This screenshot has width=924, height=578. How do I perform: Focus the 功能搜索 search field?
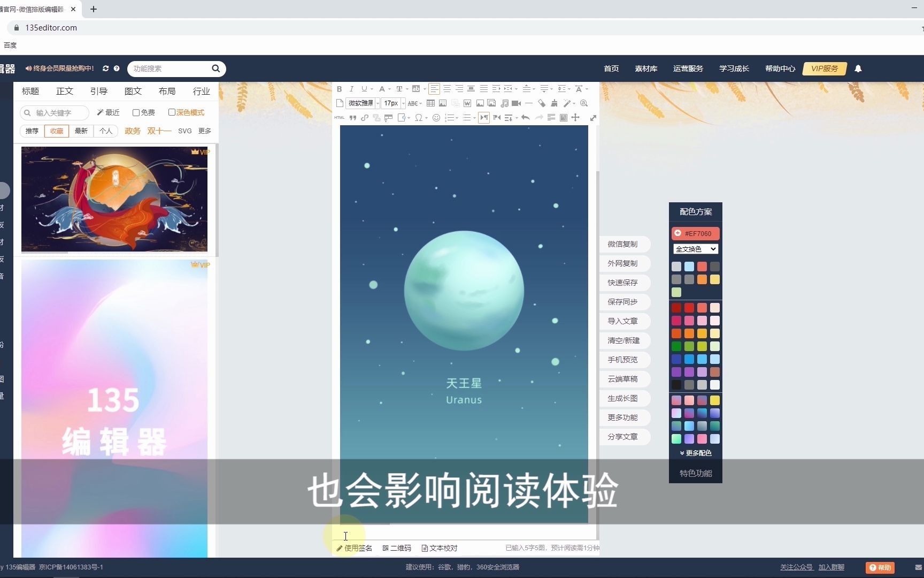170,69
